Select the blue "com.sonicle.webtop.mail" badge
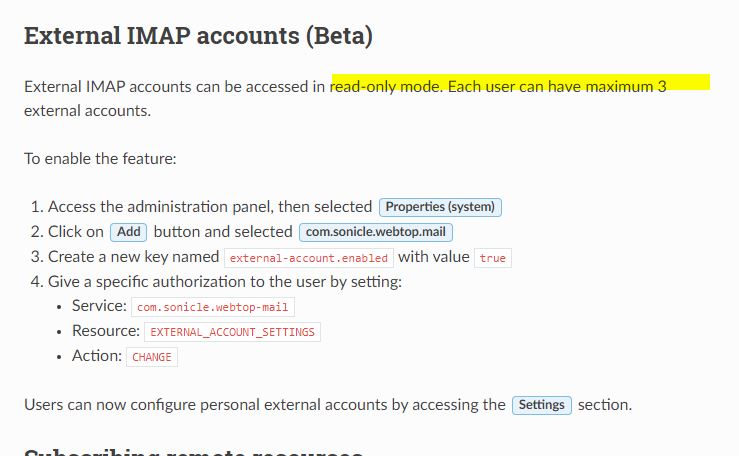739x456 pixels. (x=376, y=232)
